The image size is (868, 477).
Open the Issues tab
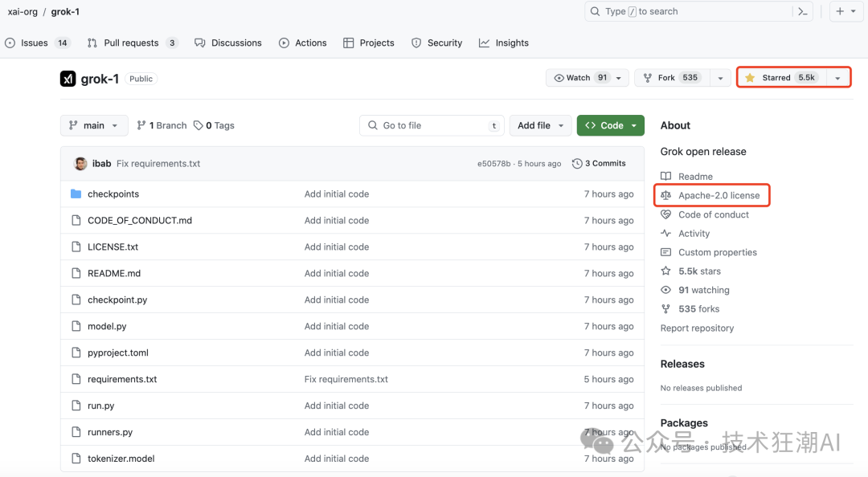coord(37,43)
